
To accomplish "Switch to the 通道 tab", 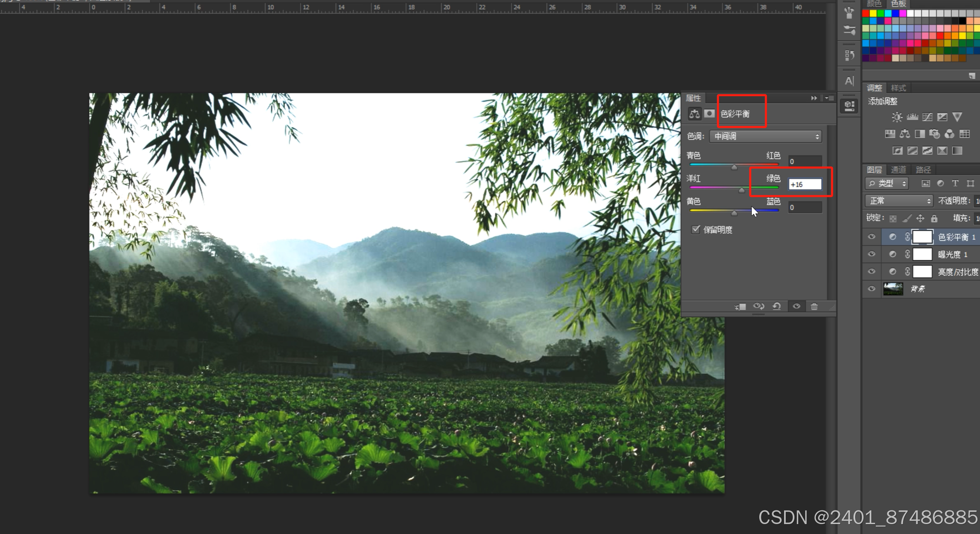I will click(898, 170).
